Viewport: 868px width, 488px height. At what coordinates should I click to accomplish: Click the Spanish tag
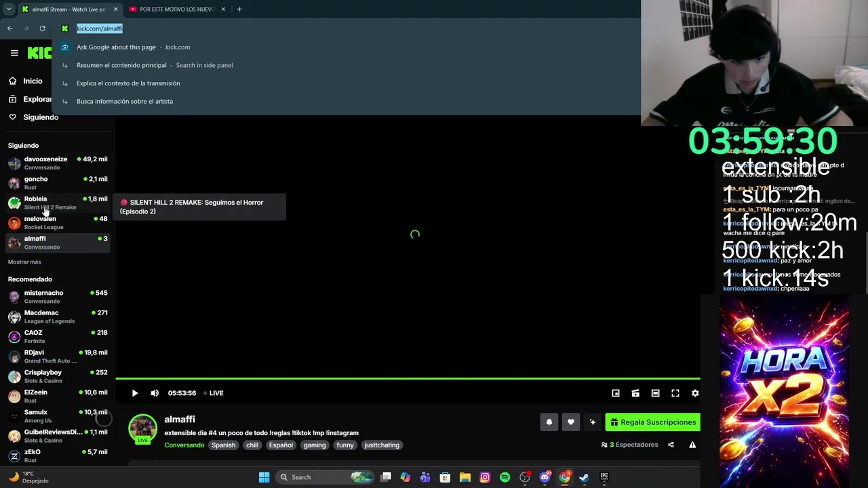pyautogui.click(x=223, y=445)
